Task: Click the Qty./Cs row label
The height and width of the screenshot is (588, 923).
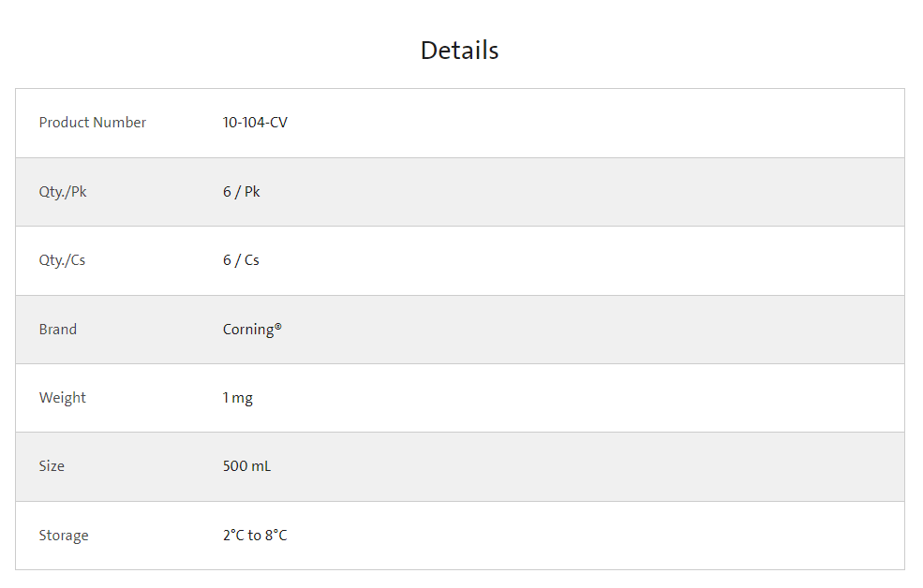Action: (x=62, y=260)
